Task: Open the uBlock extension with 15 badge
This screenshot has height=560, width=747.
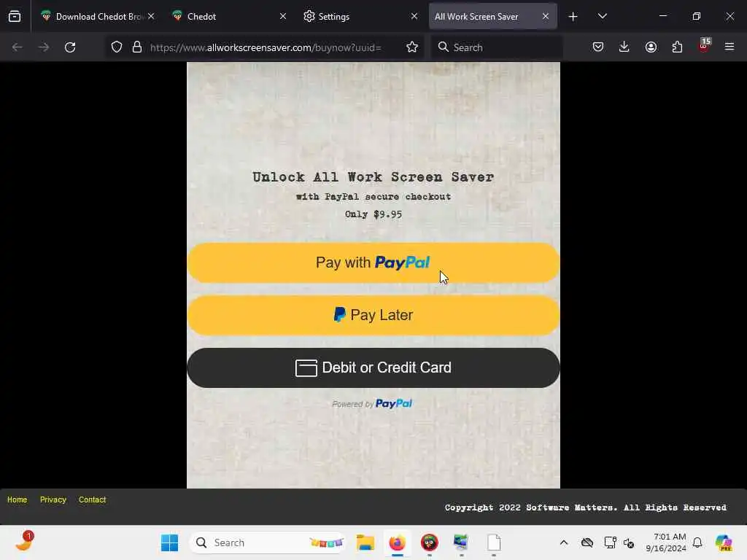Action: 704,46
